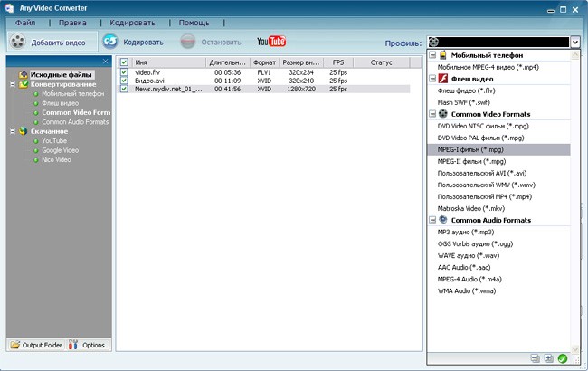
Task: Click the Исходные файлы folder icon
Action: coord(24,74)
